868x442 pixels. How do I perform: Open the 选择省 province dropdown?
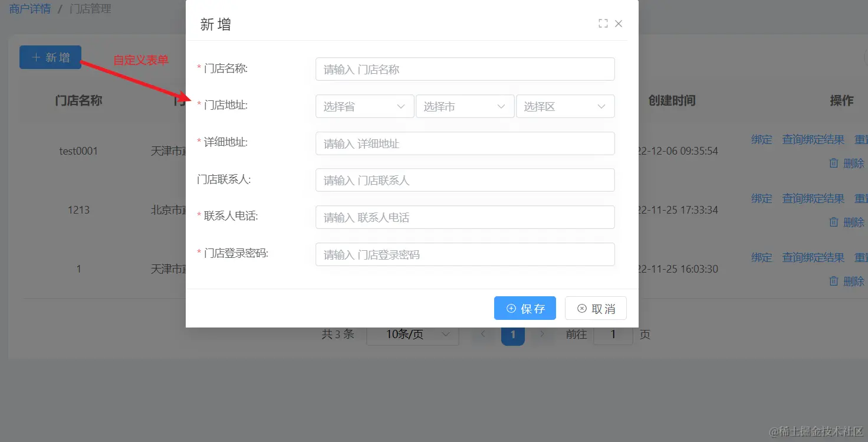(x=364, y=106)
